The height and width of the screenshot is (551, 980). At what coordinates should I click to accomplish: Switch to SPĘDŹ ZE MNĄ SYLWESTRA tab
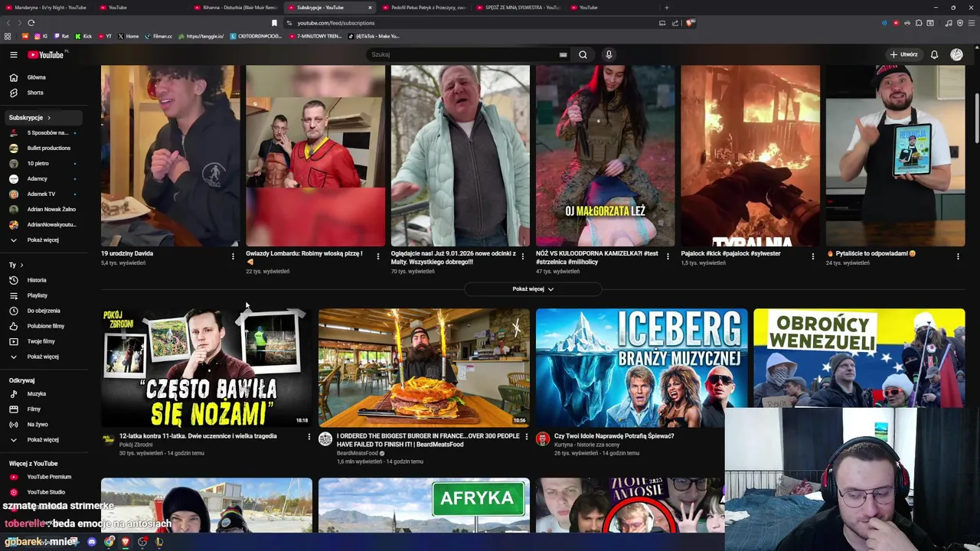(x=518, y=8)
